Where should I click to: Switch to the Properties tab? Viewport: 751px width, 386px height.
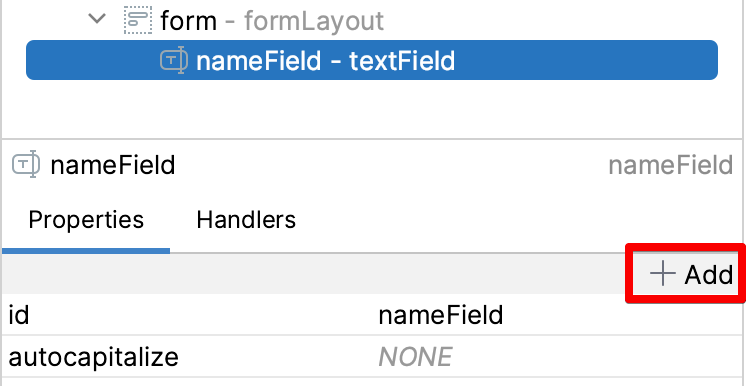pyautogui.click(x=86, y=220)
